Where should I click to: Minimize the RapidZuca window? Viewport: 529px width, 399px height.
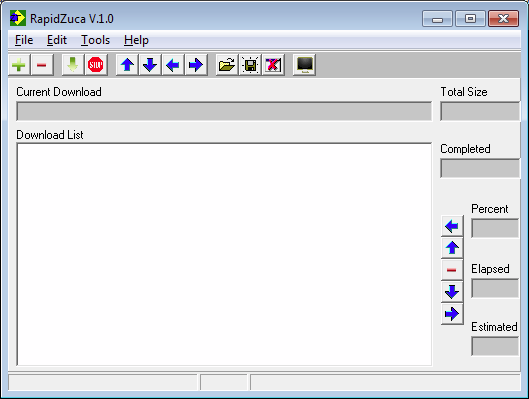437,19
